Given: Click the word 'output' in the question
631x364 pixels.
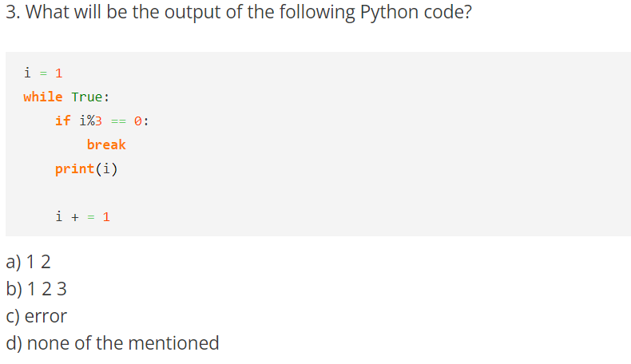Looking at the screenshot, I should pyautogui.click(x=192, y=13).
